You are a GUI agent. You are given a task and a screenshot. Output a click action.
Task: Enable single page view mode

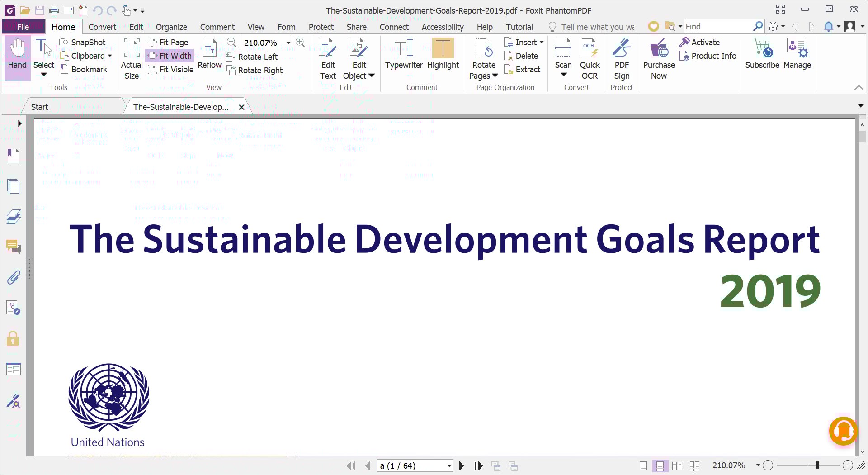643,466
